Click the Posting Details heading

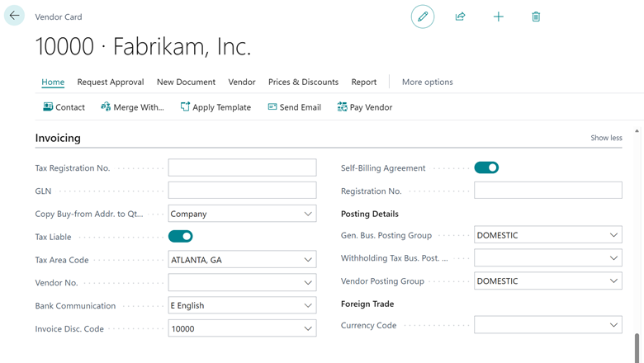(x=370, y=214)
